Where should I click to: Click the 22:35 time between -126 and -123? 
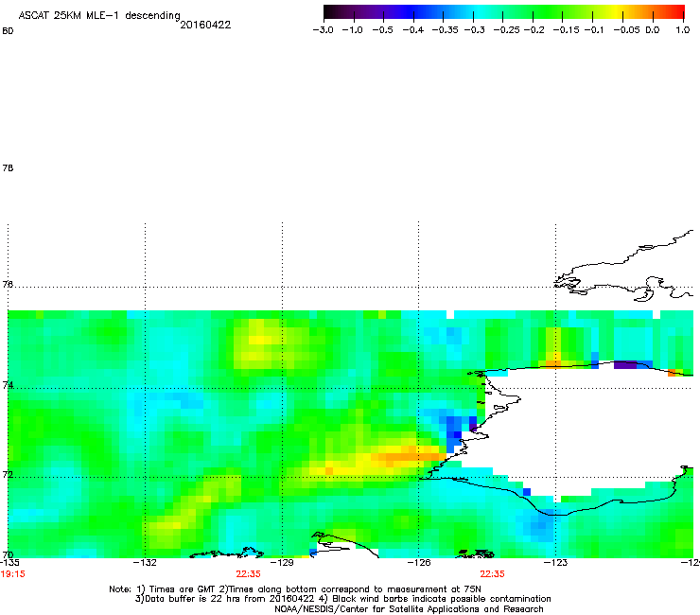point(493,574)
